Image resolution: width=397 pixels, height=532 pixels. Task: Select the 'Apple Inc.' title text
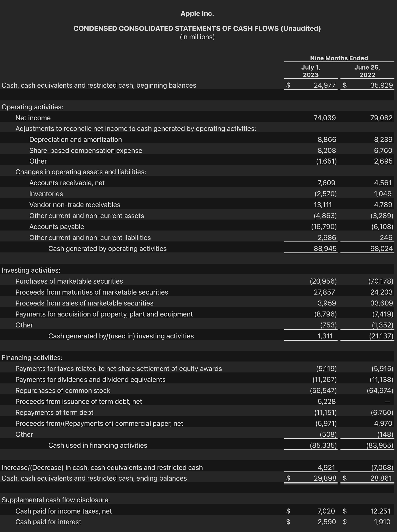(197, 14)
